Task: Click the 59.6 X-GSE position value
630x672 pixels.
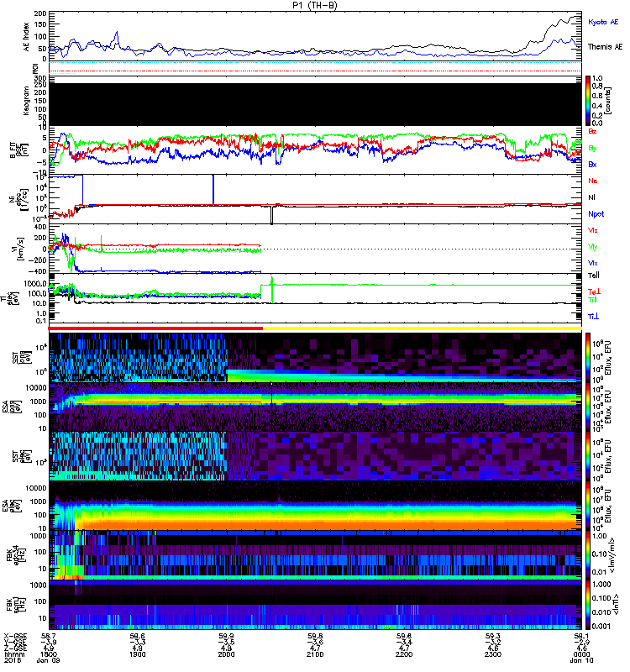Action: 137,637
